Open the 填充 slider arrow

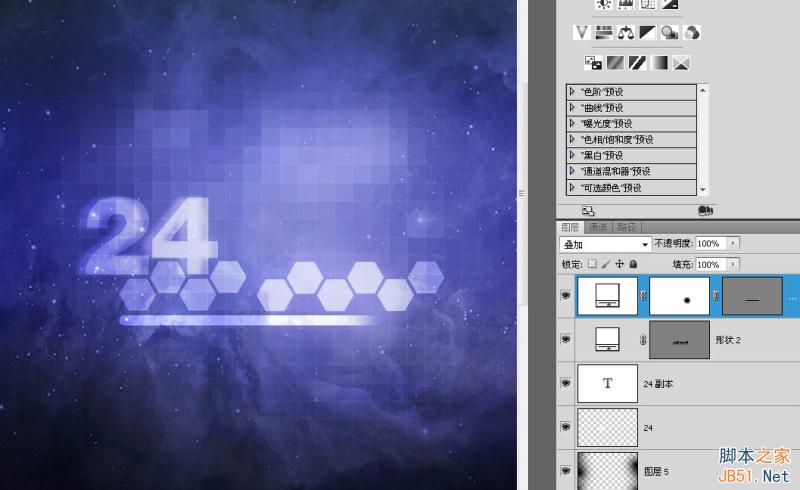[733, 264]
